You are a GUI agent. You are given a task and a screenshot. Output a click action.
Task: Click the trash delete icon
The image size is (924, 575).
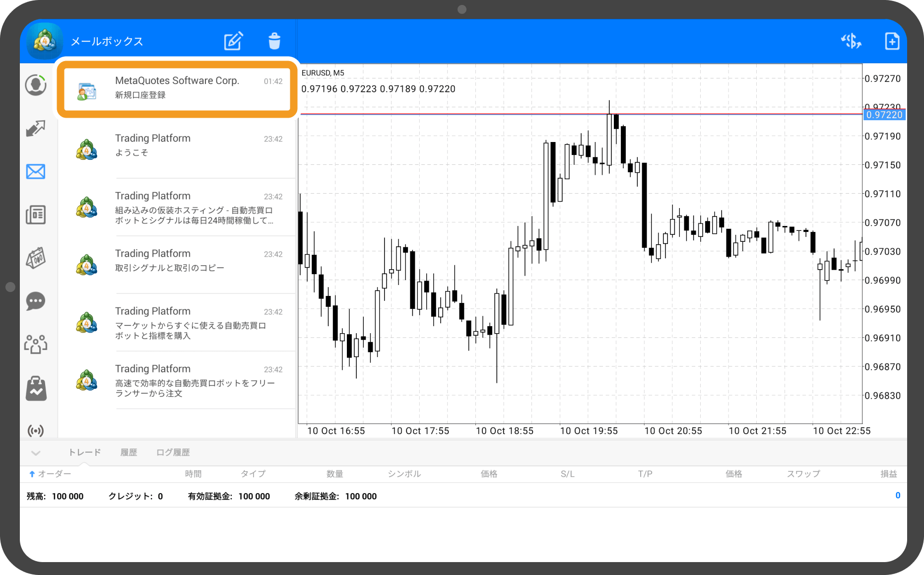pyautogui.click(x=274, y=41)
